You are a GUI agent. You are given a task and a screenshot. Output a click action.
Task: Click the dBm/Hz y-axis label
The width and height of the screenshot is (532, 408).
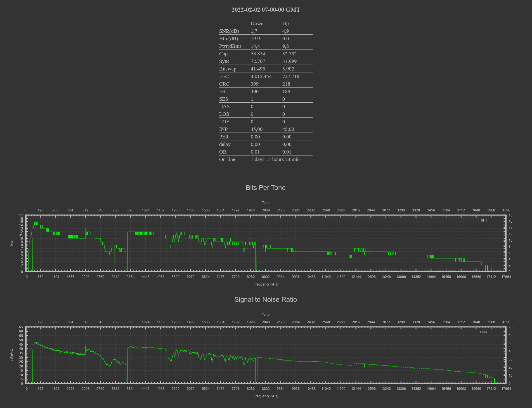11,355
